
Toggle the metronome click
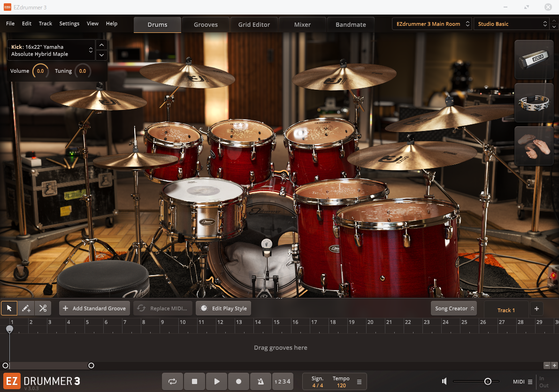click(x=260, y=382)
